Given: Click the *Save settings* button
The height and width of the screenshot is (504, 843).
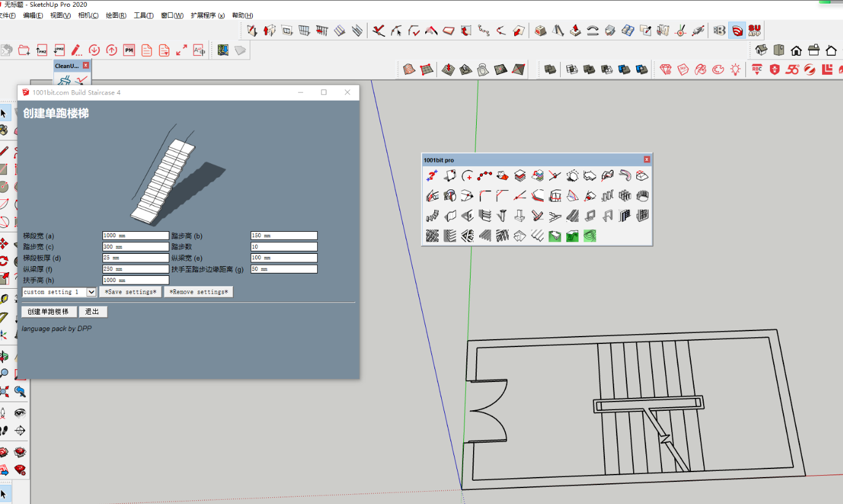Looking at the screenshot, I should point(130,292).
